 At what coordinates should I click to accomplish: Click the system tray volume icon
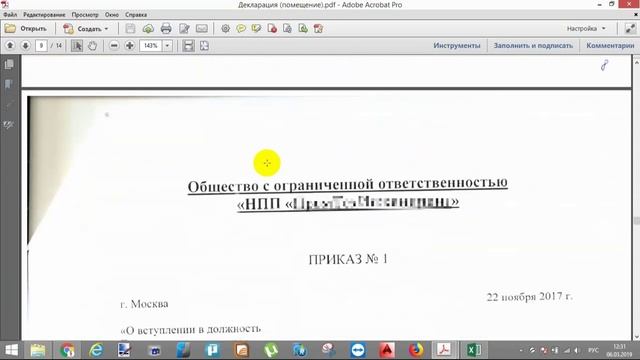coord(577,350)
